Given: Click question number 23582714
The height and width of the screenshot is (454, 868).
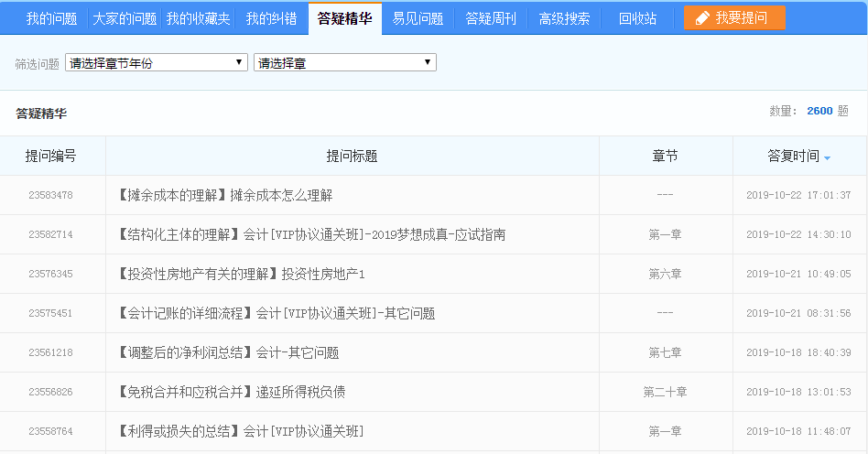Looking at the screenshot, I should pyautogui.click(x=51, y=234).
